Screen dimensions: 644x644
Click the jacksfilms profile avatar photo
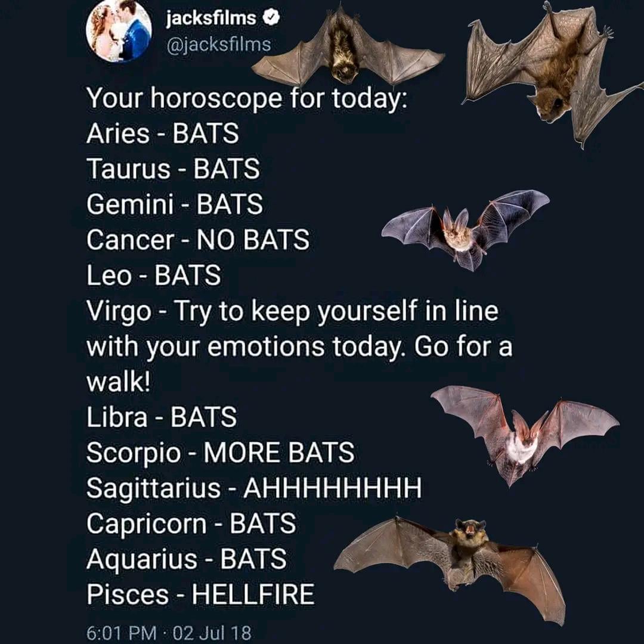click(x=119, y=32)
